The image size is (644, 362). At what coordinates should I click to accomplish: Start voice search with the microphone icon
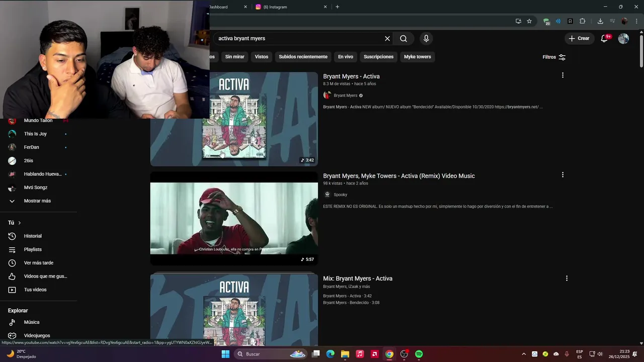(x=426, y=39)
